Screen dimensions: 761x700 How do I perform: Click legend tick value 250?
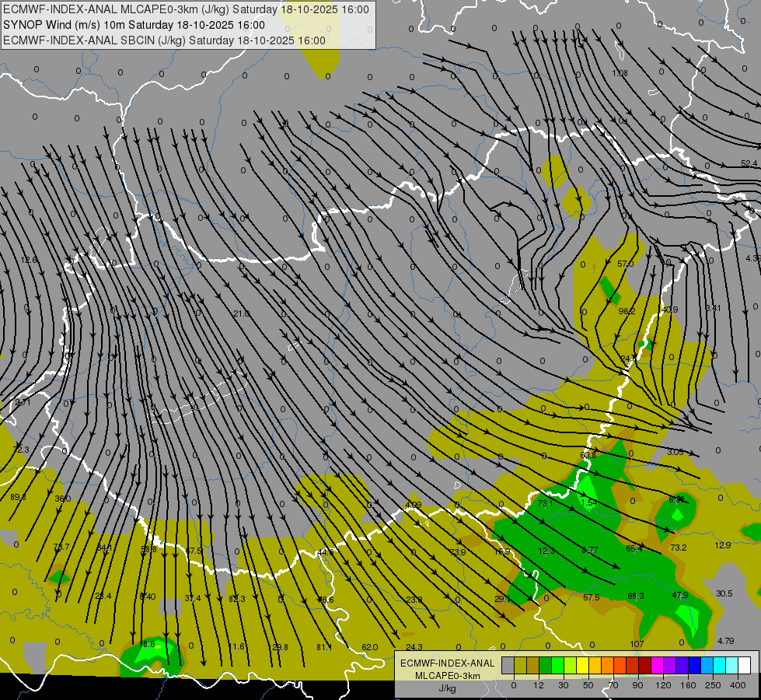(713, 685)
